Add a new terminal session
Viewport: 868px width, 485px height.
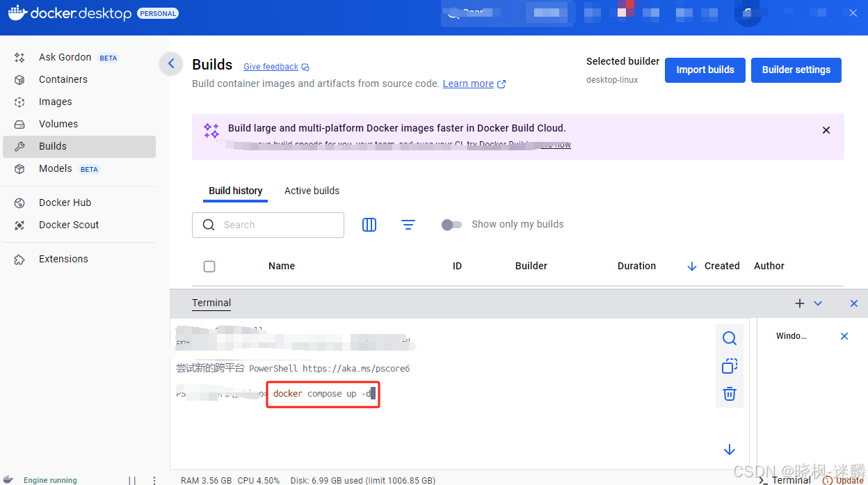[800, 303]
